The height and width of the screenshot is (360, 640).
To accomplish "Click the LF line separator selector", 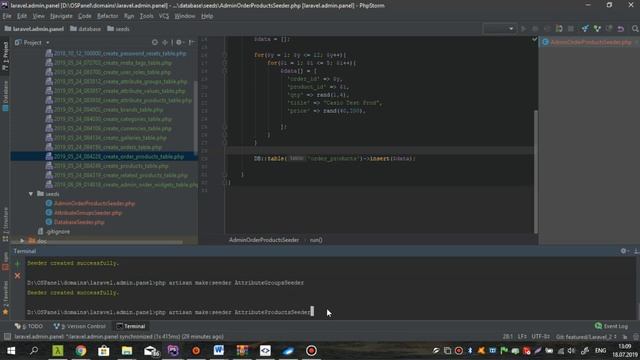I will coord(522,337).
